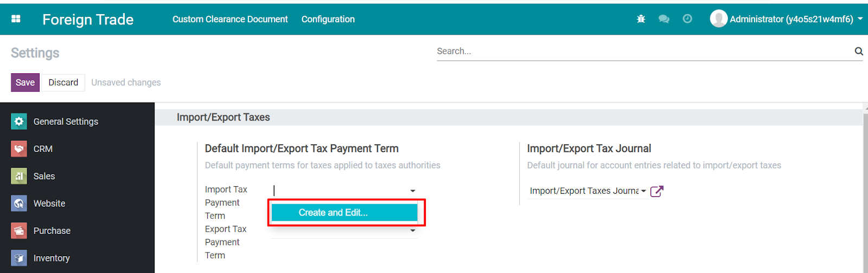
Task: Click the debug bug icon
Action: 641,19
